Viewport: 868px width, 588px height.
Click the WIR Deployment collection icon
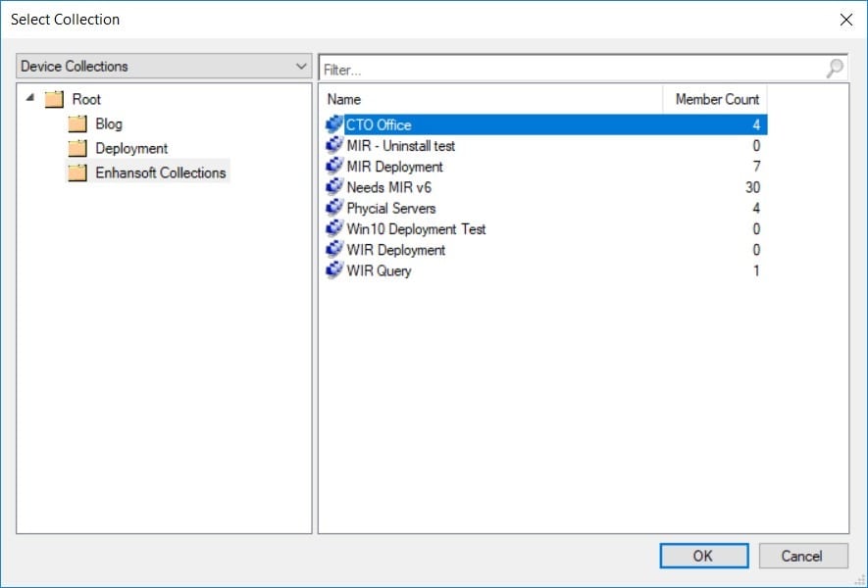pyautogui.click(x=334, y=250)
